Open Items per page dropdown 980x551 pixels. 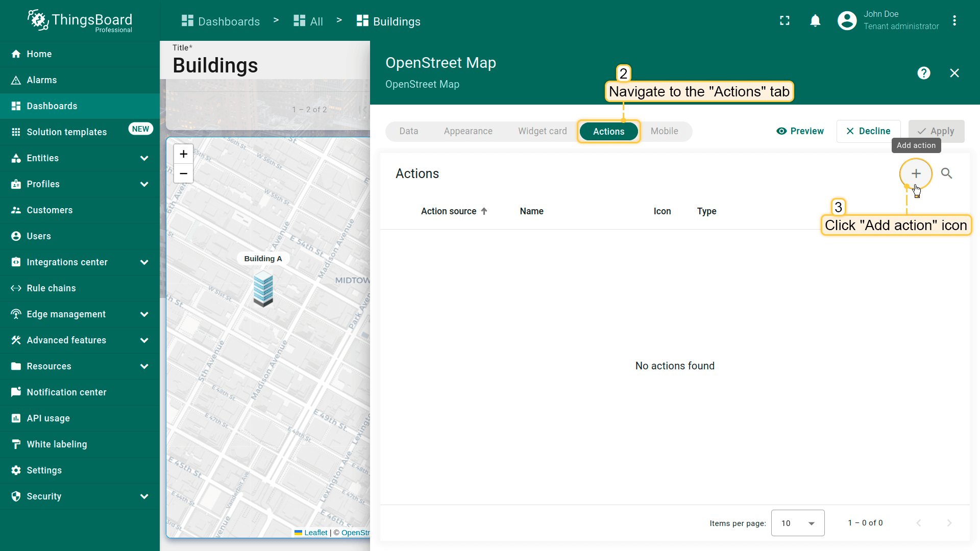797,523
